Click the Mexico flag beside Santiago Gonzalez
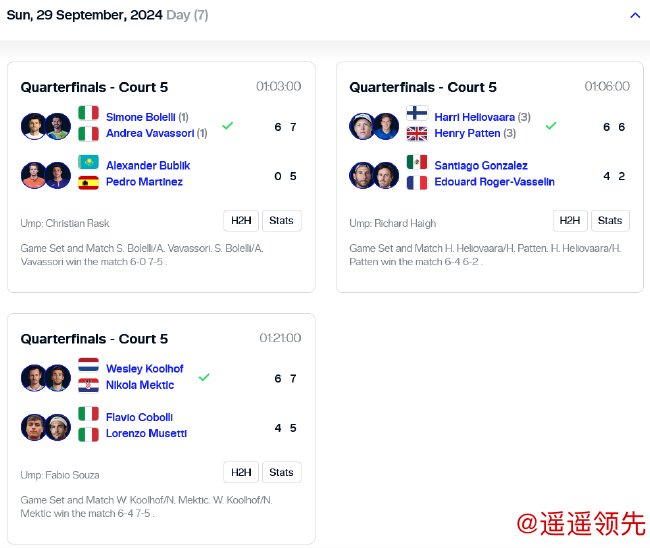The image size is (650, 548). point(417,164)
